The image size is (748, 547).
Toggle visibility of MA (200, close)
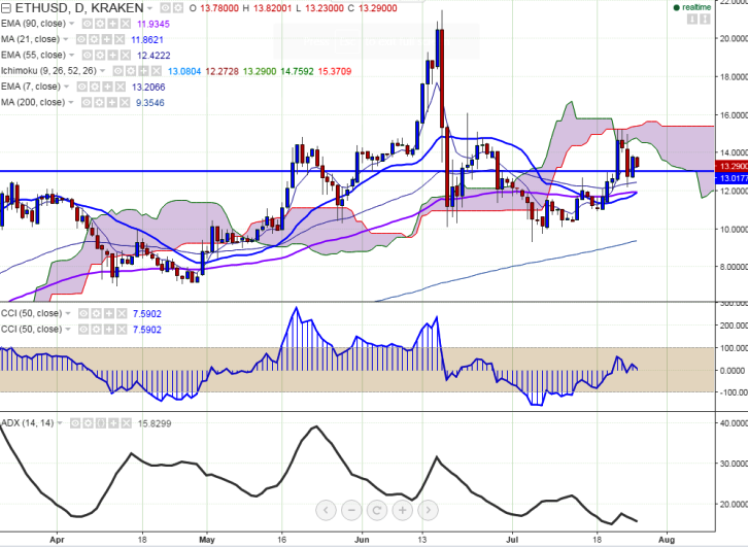click(x=86, y=103)
